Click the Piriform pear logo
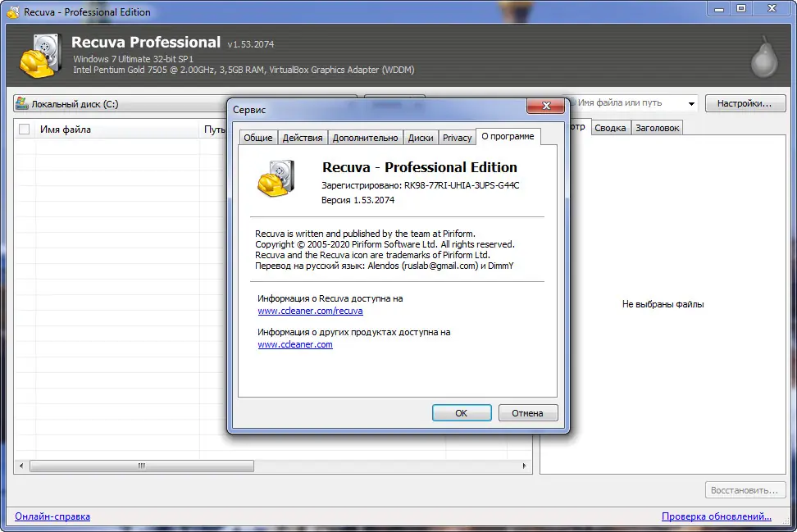This screenshot has width=797, height=532. [764, 57]
